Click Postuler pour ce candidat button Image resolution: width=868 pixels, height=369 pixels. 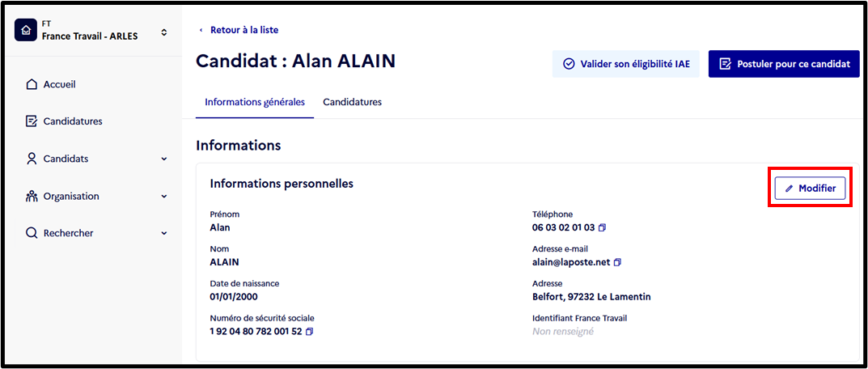(x=784, y=64)
